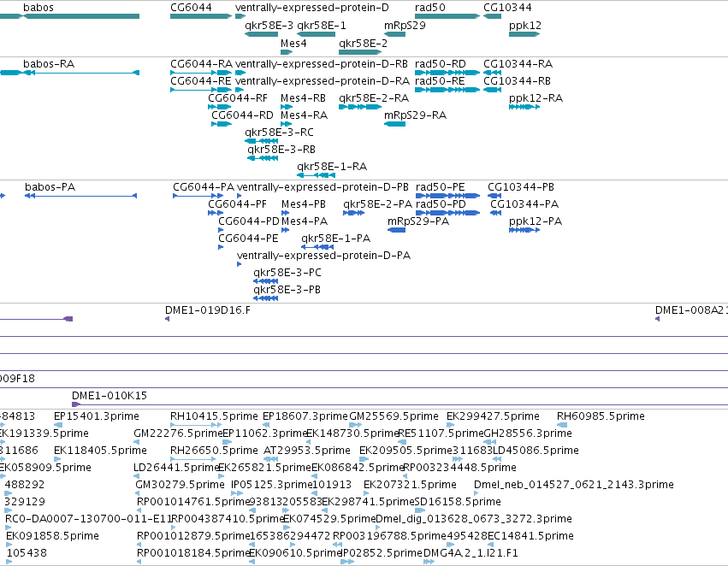Click the Mes4-RA transcript label
Screen dimensions: 728x566
(x=304, y=115)
